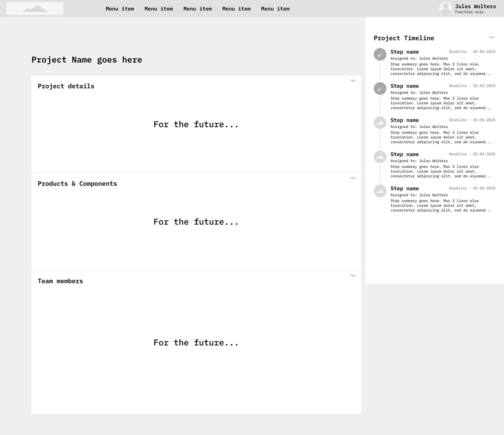Click the second step's summary text

[x=441, y=103]
